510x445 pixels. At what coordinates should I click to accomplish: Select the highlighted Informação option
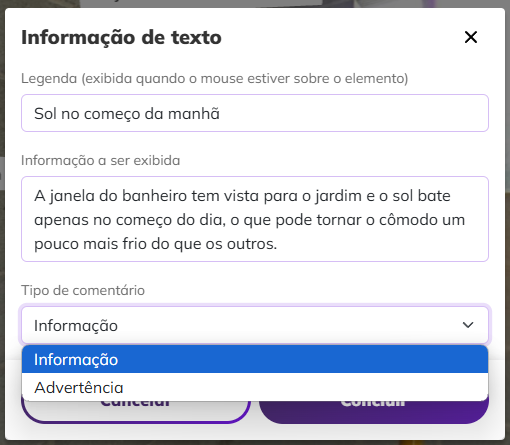click(255, 359)
